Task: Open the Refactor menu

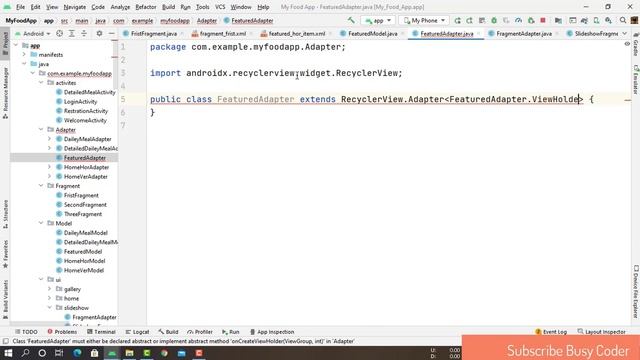Action: pos(146,7)
